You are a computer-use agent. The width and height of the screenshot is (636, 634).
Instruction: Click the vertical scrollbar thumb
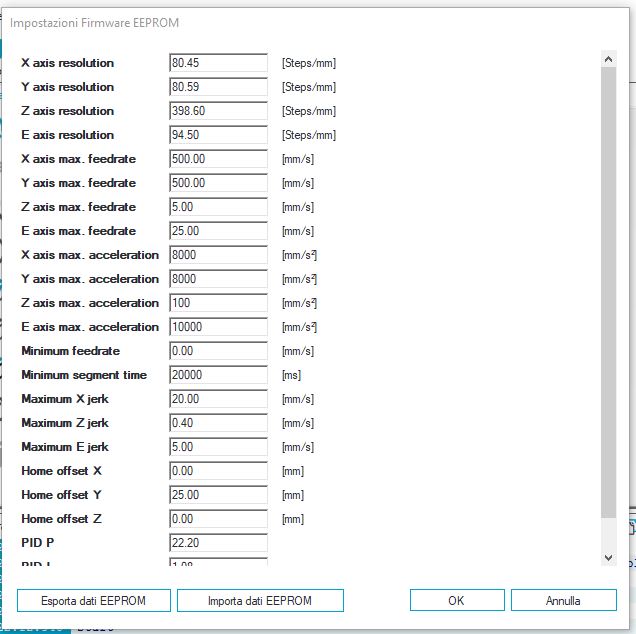608,292
